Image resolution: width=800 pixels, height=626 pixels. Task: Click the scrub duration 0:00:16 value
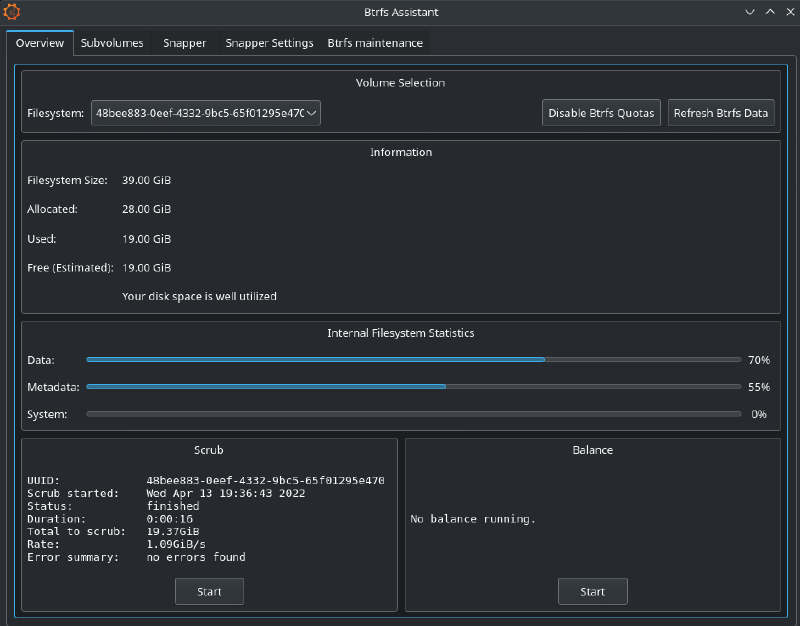[169, 519]
